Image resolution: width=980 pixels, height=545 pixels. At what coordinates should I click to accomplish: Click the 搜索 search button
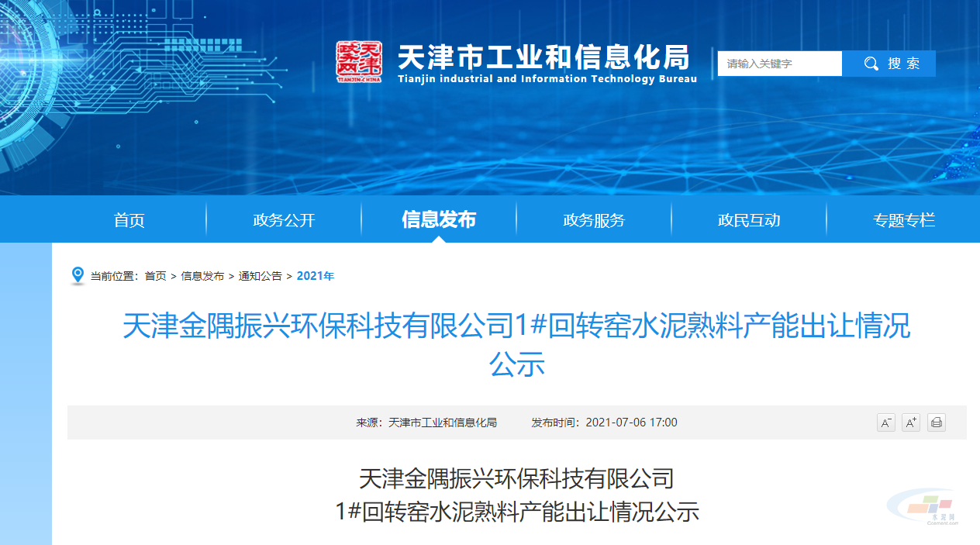click(x=889, y=64)
